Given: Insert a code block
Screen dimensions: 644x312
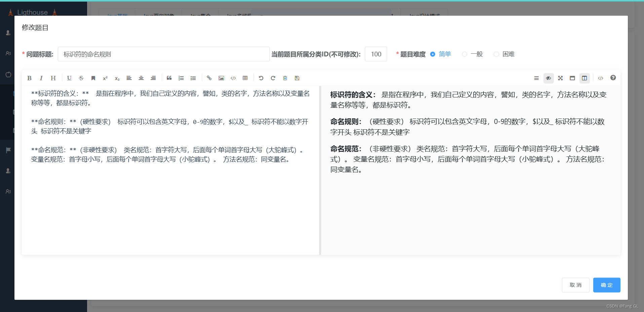Looking at the screenshot, I should 233,78.
